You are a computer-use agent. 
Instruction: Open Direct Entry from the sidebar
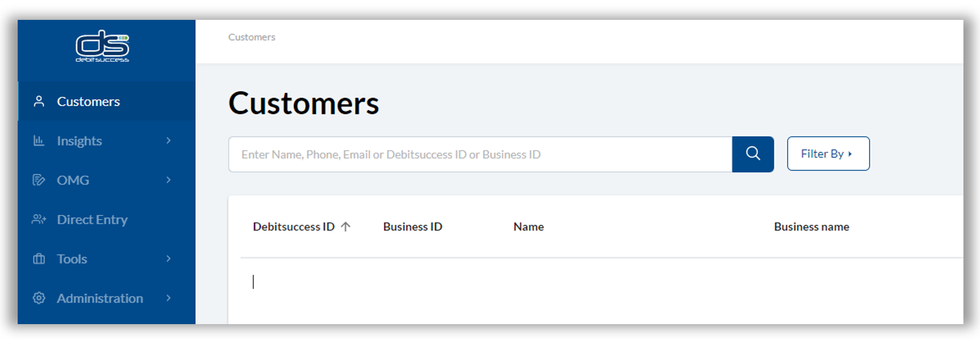point(92,220)
